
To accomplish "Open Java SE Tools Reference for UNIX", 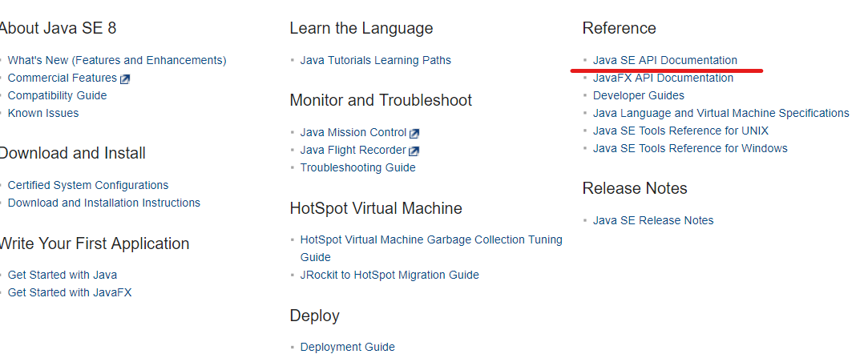I will click(680, 131).
